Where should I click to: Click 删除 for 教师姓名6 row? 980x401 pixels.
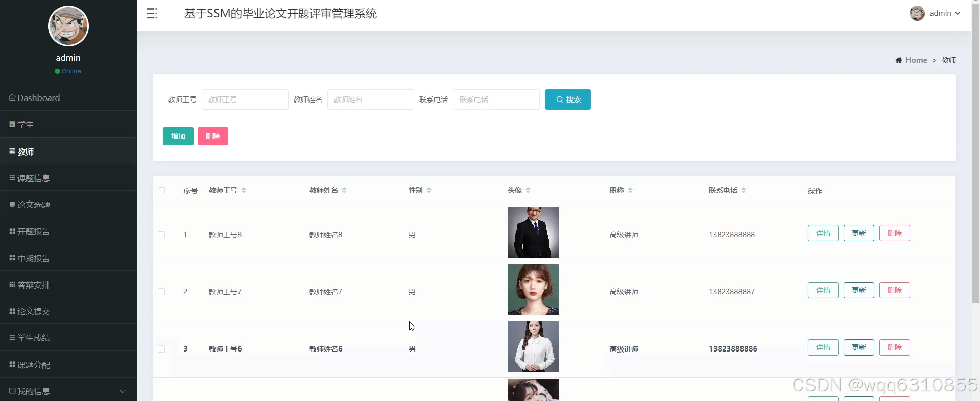pyautogui.click(x=895, y=347)
